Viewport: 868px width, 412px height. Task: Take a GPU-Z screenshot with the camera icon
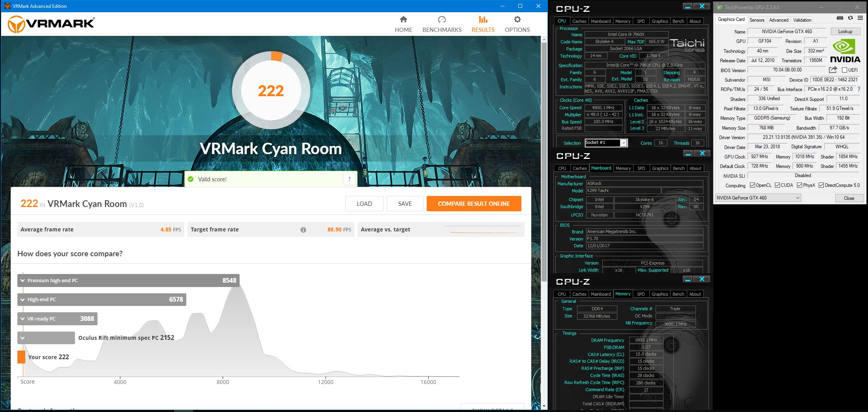coord(840,18)
